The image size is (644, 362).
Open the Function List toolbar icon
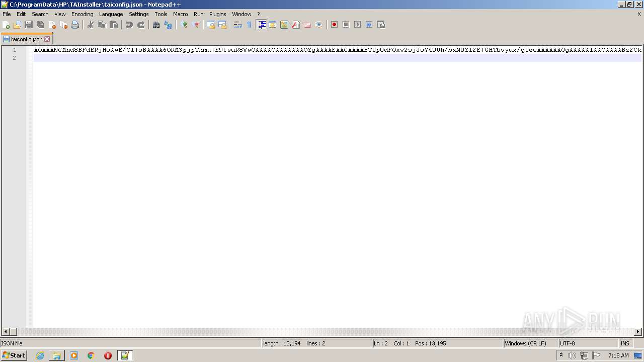[296, 25]
